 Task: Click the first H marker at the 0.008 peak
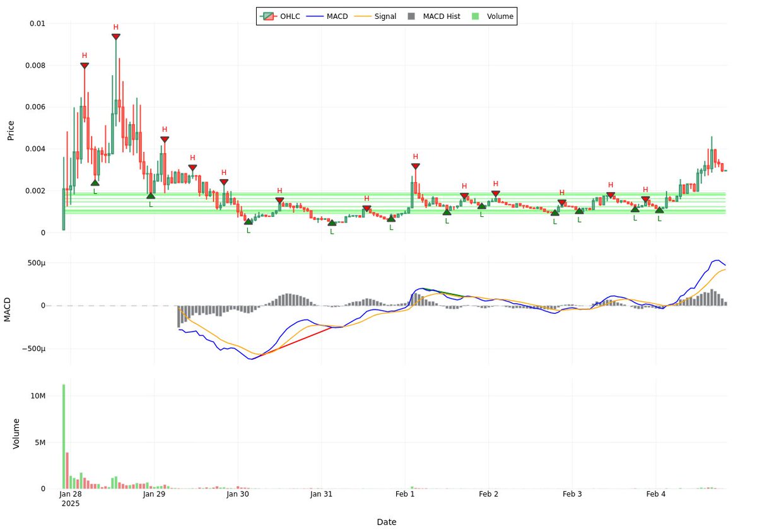tap(85, 66)
